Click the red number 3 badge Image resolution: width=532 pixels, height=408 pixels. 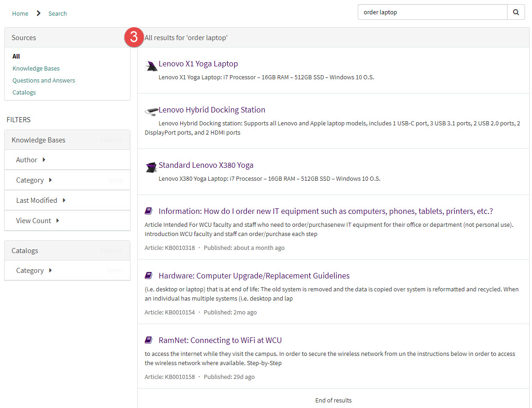click(133, 37)
